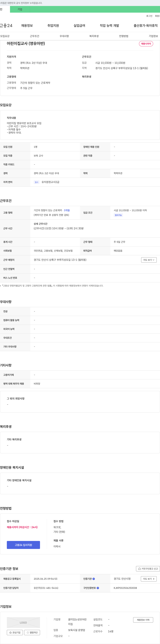The width and height of the screenshot is (160, 644).
Task: Jump to 우대사항 section tab
Action: [x=64, y=36]
